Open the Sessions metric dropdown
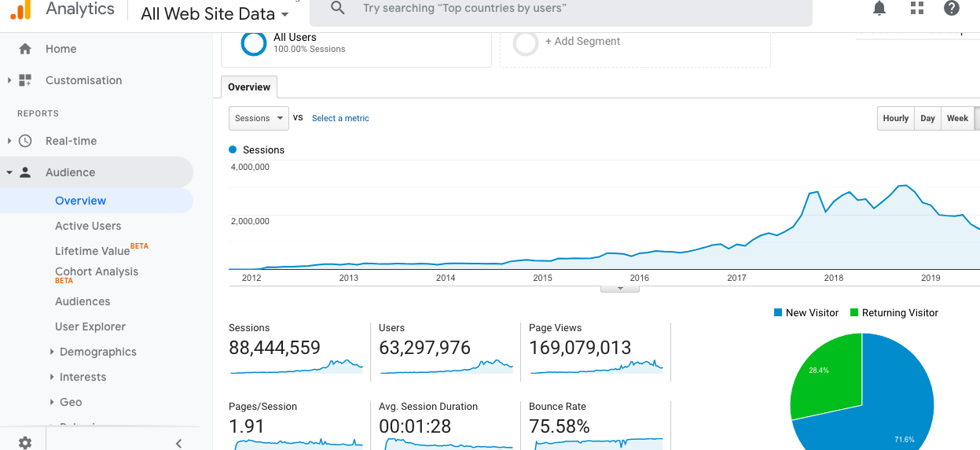Viewport: 980px width, 450px height. 259,118
